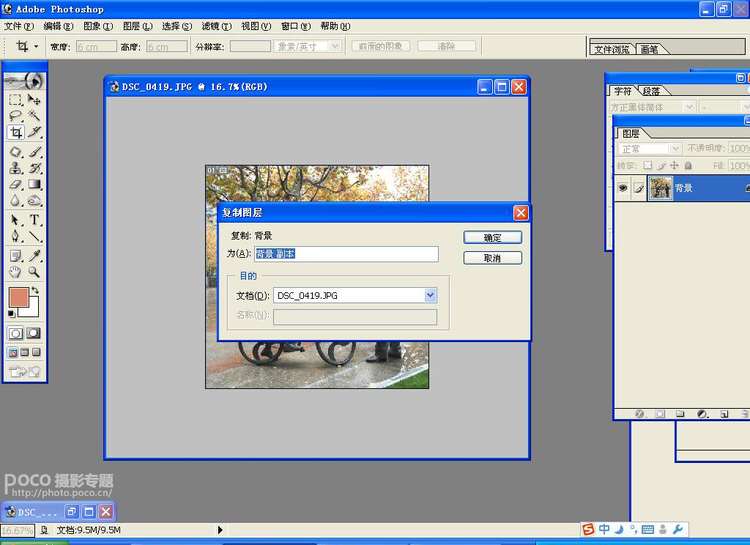The image size is (750, 545).
Task: Jump to ImageReady button
Action: point(24,371)
